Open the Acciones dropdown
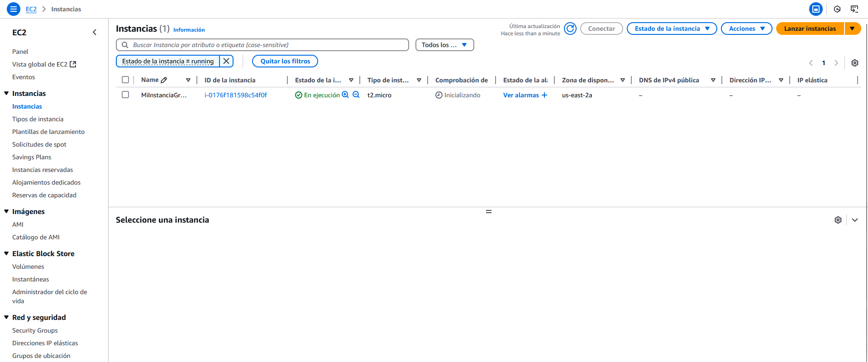868x362 pixels. [746, 29]
